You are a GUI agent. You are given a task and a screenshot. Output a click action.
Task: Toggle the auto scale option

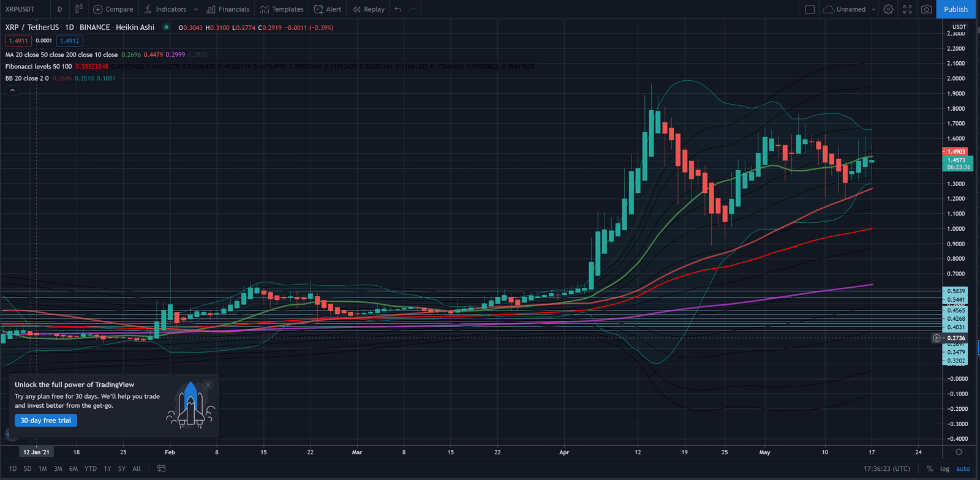point(963,468)
